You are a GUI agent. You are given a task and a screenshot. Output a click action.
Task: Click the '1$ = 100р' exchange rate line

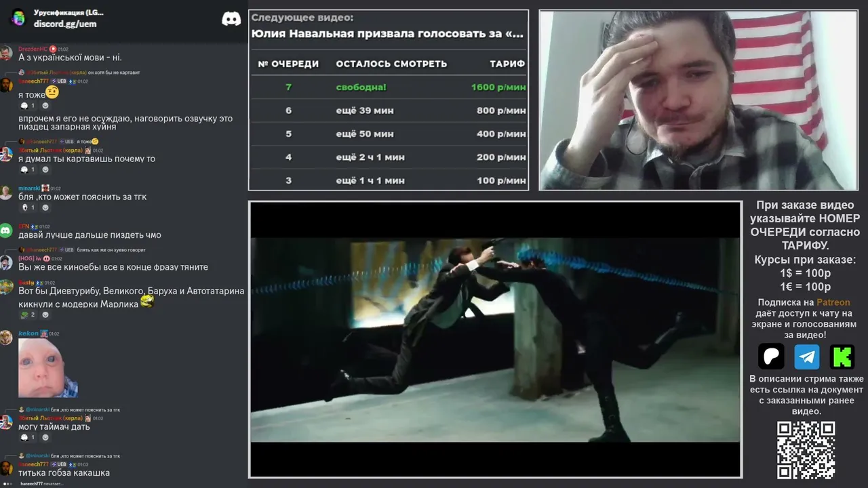[x=806, y=273]
